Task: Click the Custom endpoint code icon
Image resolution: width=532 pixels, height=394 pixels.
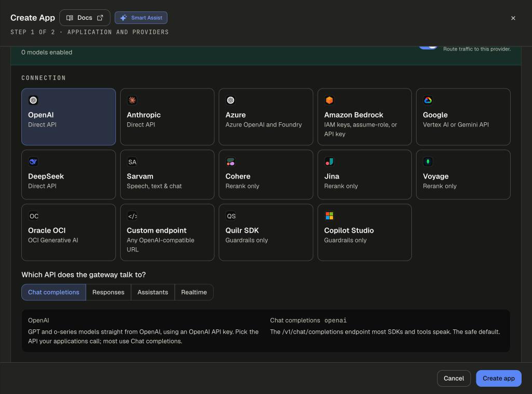Action: 132,216
